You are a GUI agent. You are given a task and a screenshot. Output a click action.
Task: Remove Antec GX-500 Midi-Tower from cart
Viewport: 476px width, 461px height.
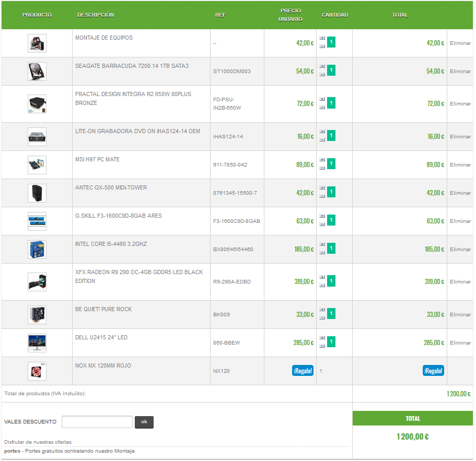[x=460, y=193]
